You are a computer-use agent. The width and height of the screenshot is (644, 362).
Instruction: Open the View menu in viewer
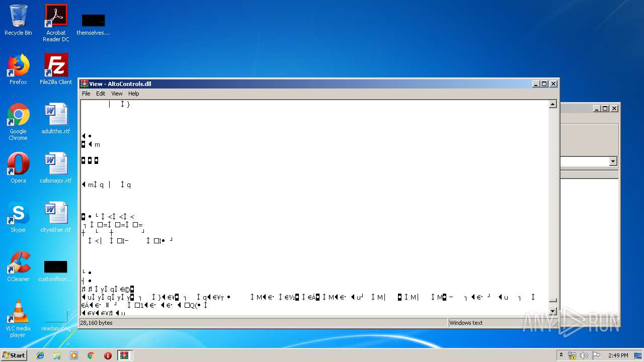[x=117, y=94]
